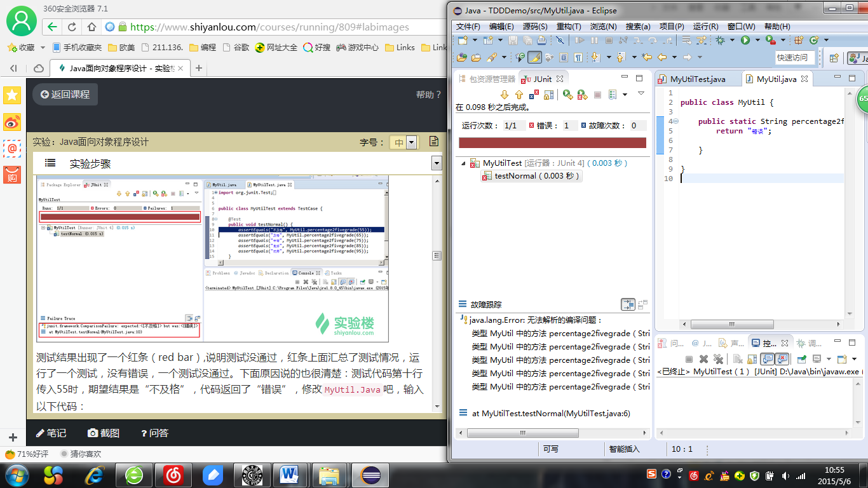The image size is (868, 488).
Task: Click the New file icon in Eclipse toolbar
Action: 462,40
